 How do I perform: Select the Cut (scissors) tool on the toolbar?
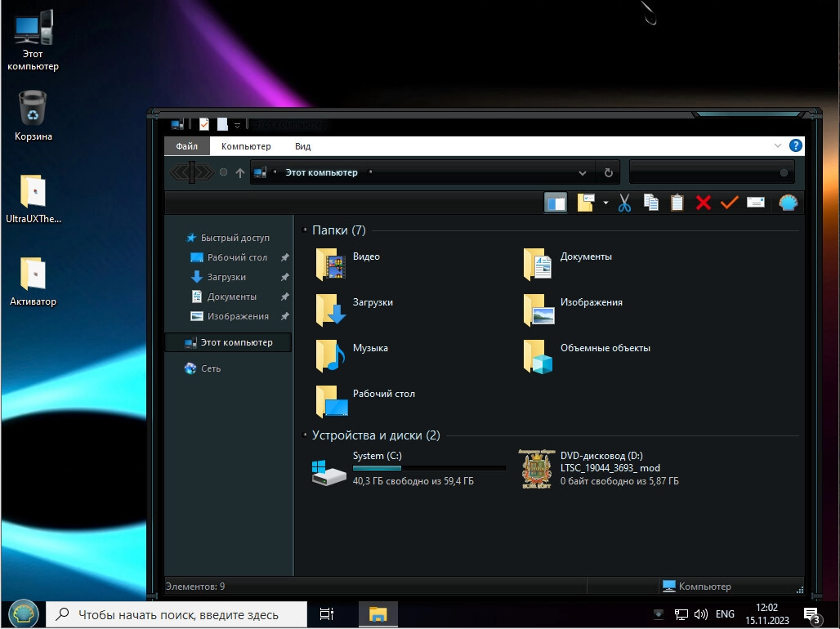624,203
